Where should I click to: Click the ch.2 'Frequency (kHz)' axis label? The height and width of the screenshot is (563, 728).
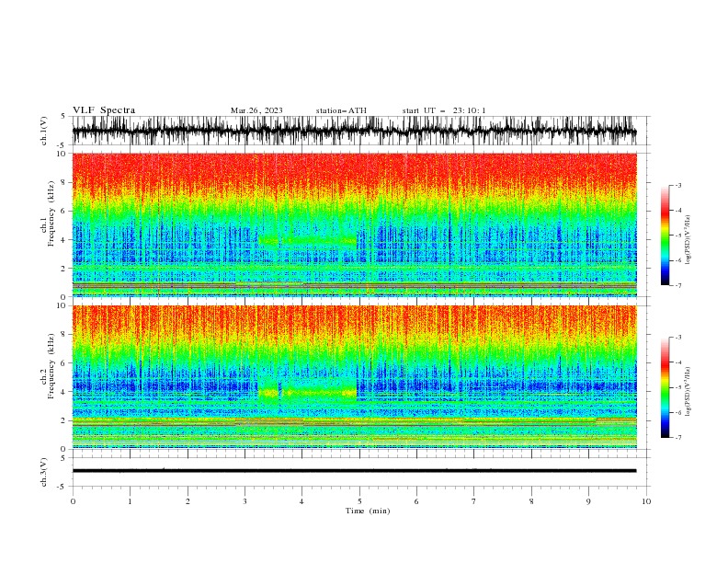[x=51, y=366]
